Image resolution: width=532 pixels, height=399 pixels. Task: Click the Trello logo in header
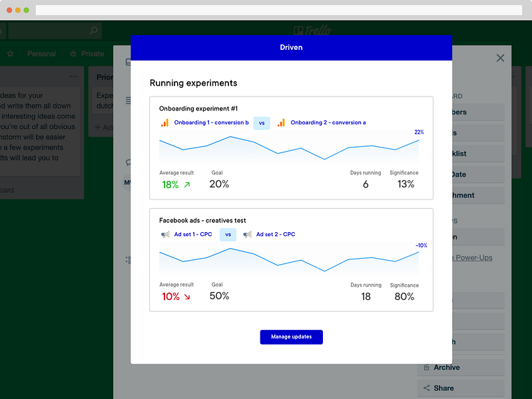[x=312, y=31]
